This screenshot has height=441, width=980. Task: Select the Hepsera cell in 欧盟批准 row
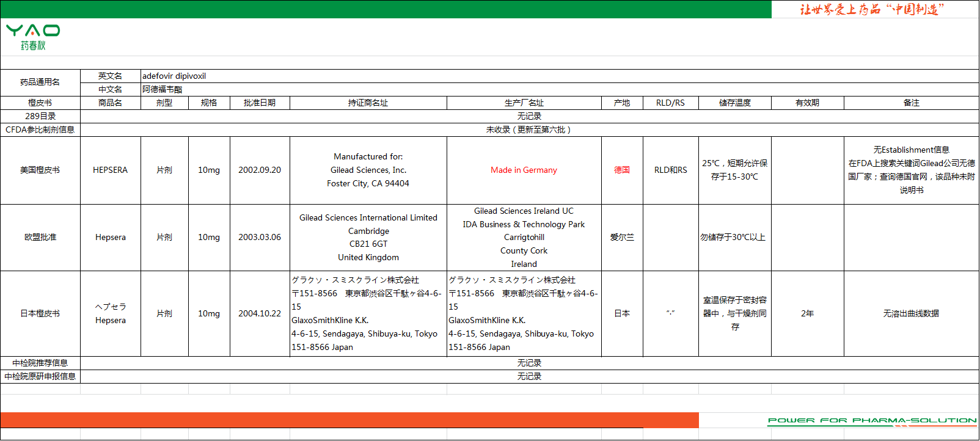(x=111, y=238)
